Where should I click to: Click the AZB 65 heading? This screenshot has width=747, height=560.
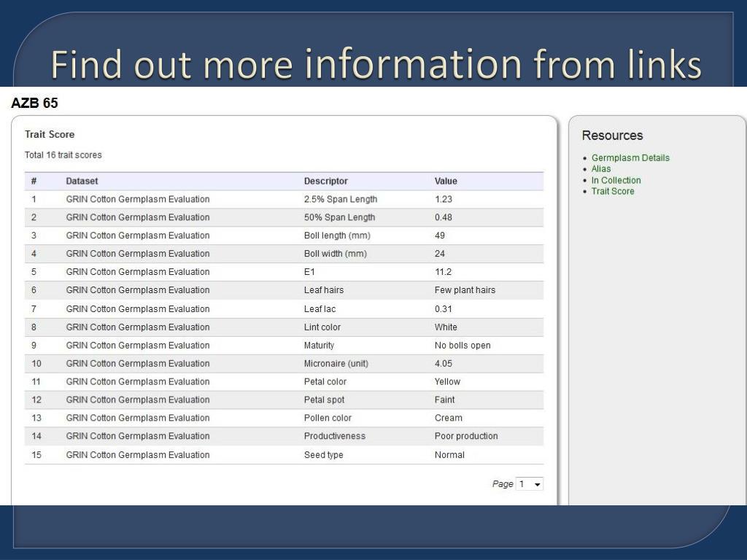[x=34, y=103]
